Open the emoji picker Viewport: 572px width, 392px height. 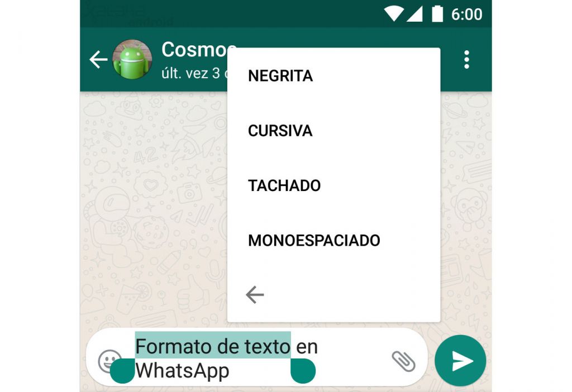108,360
